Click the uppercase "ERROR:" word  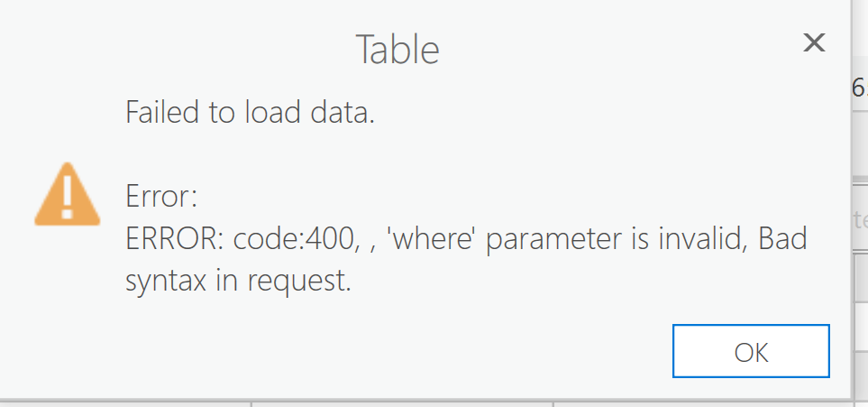[x=175, y=240]
